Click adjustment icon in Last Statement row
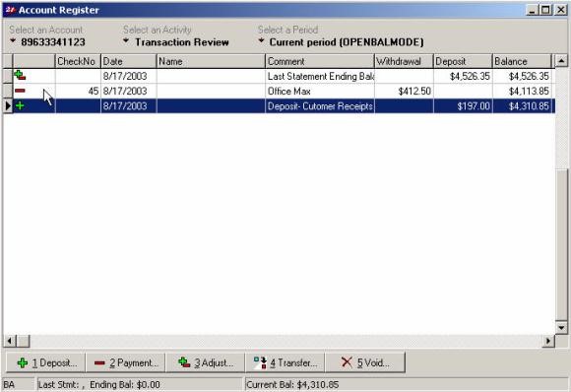Screen dimensions: 571x392 20,76
